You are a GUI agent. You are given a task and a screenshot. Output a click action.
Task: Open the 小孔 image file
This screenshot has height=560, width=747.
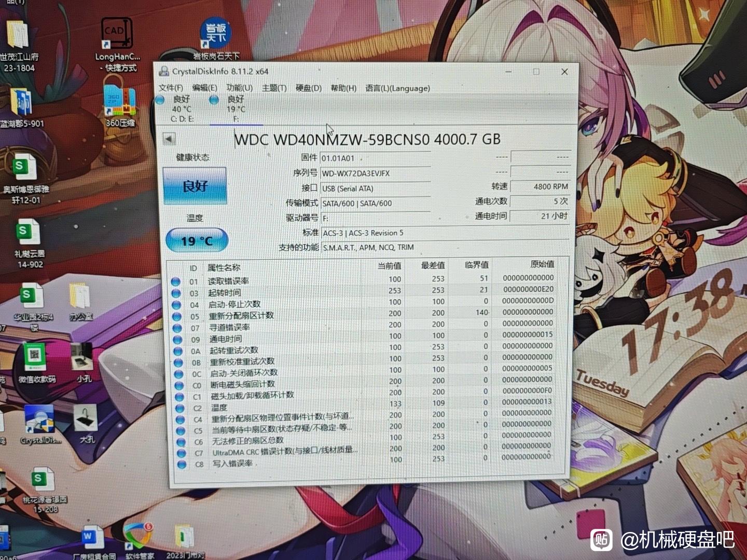coord(84,362)
